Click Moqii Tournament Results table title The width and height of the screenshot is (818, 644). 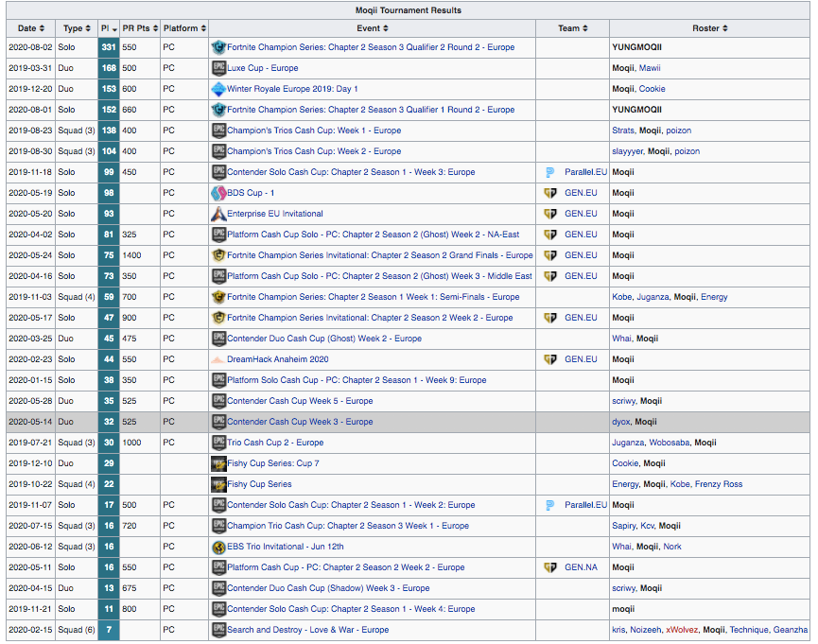408,10
